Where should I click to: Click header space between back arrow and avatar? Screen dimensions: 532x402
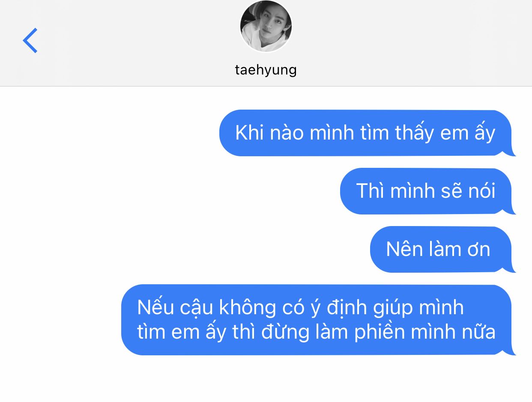(137, 41)
